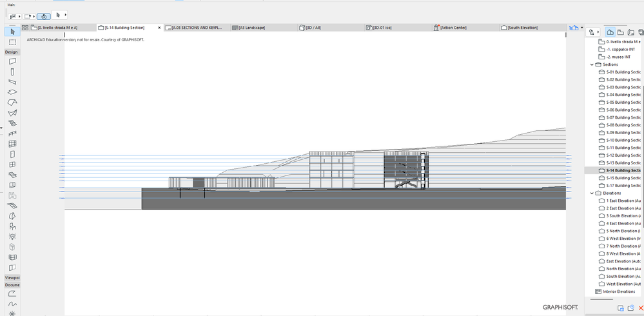Select the Wall tool
Image resolution: width=644 pixels, height=316 pixels.
point(12,61)
